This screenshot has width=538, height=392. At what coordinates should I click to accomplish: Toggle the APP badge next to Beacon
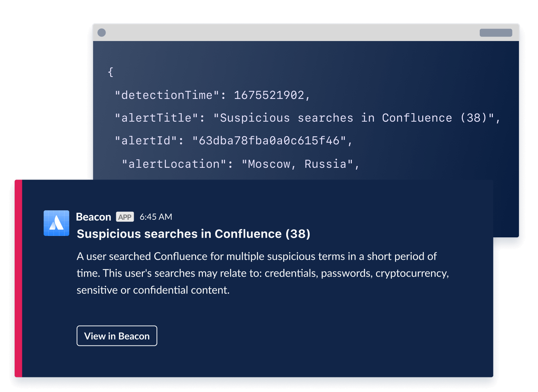(125, 217)
